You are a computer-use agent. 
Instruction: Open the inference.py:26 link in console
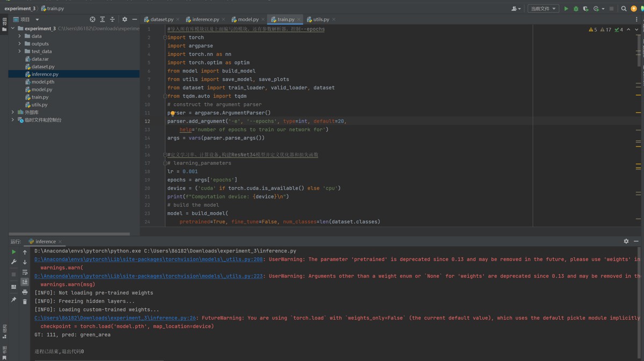[115, 317]
